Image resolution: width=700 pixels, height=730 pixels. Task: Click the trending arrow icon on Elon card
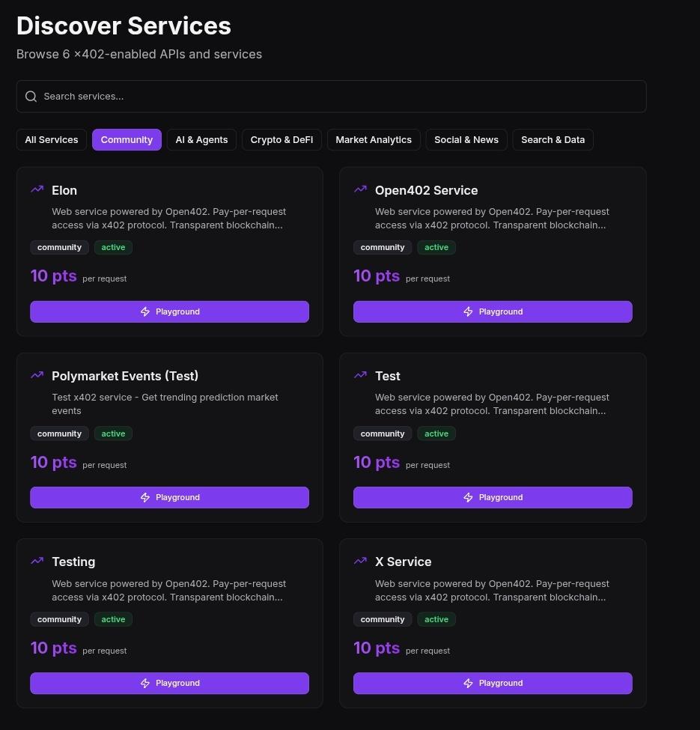tap(37, 189)
